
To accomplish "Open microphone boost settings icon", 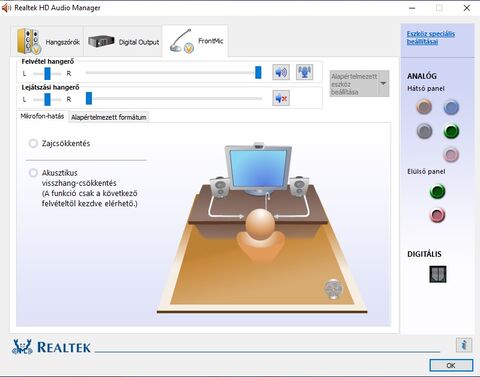I will point(304,72).
